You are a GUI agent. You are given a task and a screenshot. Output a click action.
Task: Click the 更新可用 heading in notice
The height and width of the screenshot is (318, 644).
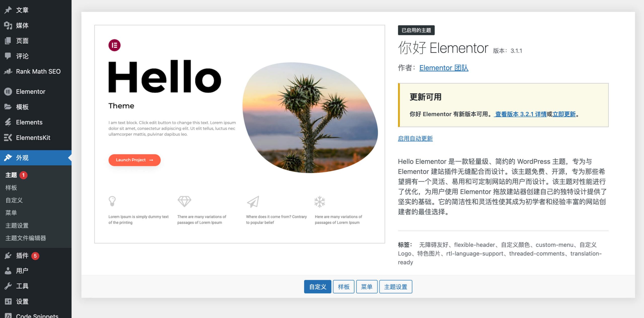[425, 97]
